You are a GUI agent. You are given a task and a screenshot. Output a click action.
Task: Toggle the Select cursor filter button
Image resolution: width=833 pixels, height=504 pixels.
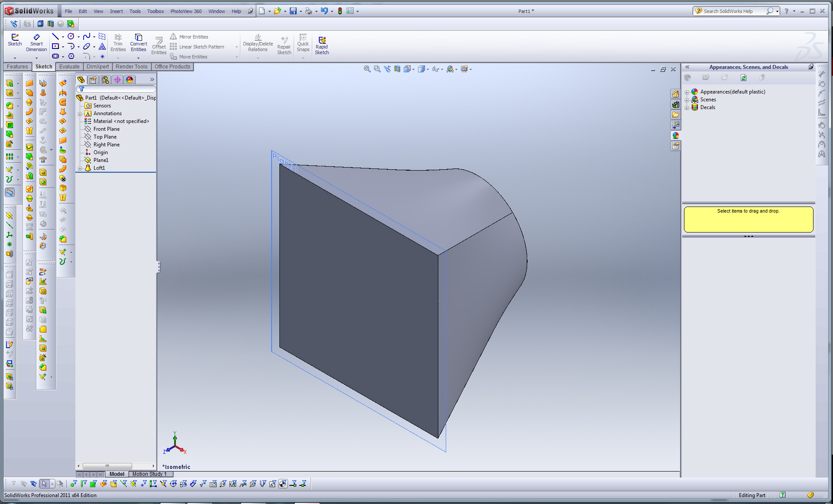pos(44,484)
